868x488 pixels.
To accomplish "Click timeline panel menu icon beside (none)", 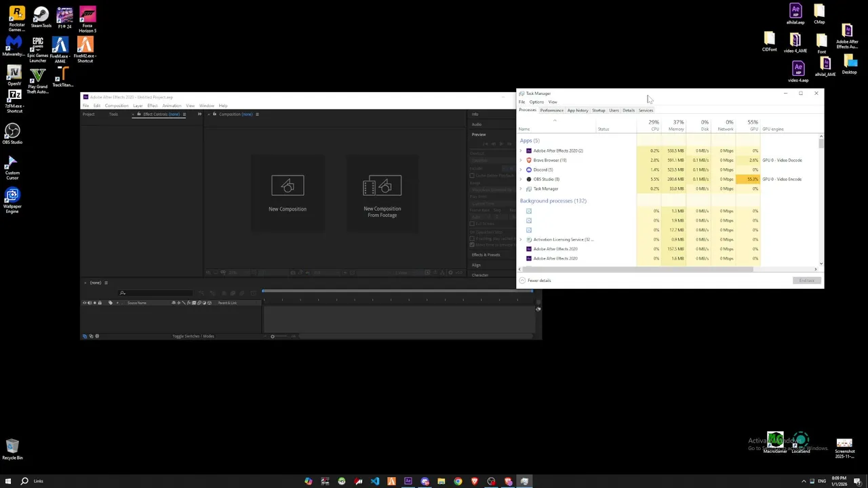I will (106, 283).
